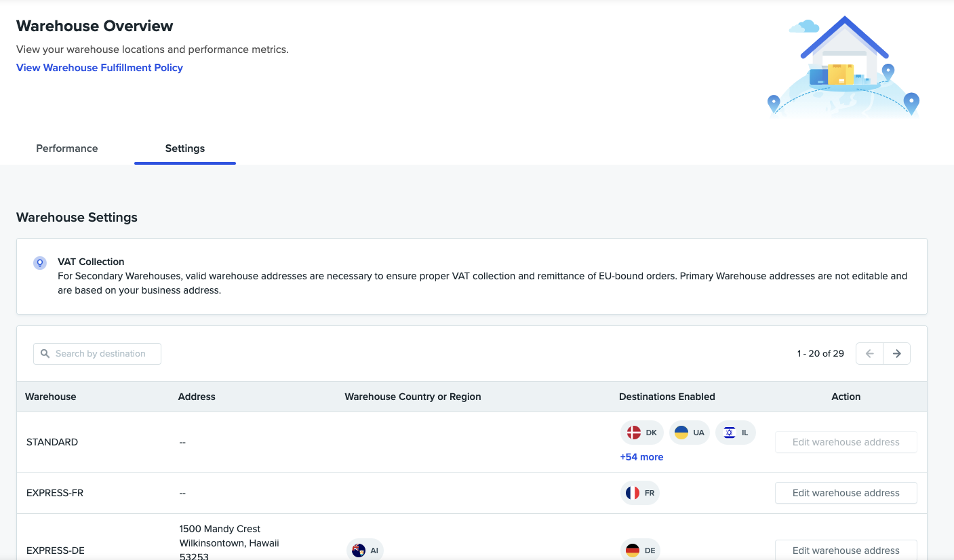This screenshot has height=560, width=954.
Task: Click the Destinations Enabled column header
Action: pos(667,397)
